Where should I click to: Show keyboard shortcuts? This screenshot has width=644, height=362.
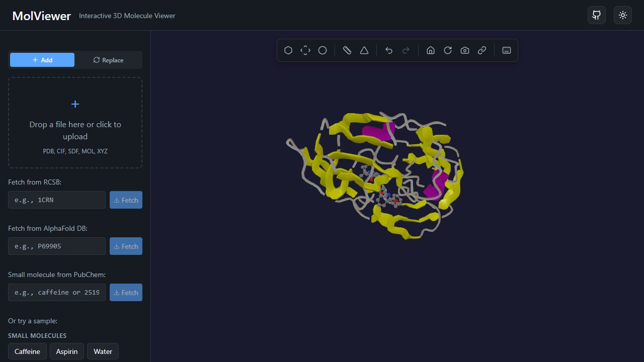click(507, 50)
